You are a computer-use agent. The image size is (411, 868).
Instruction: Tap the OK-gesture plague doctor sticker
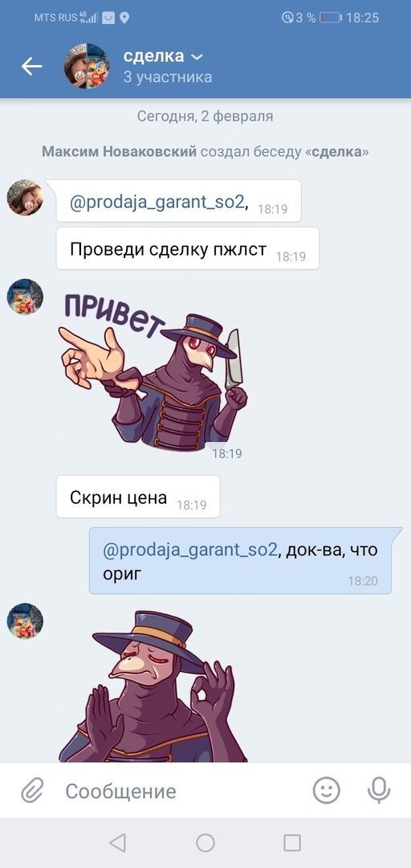tap(154, 686)
